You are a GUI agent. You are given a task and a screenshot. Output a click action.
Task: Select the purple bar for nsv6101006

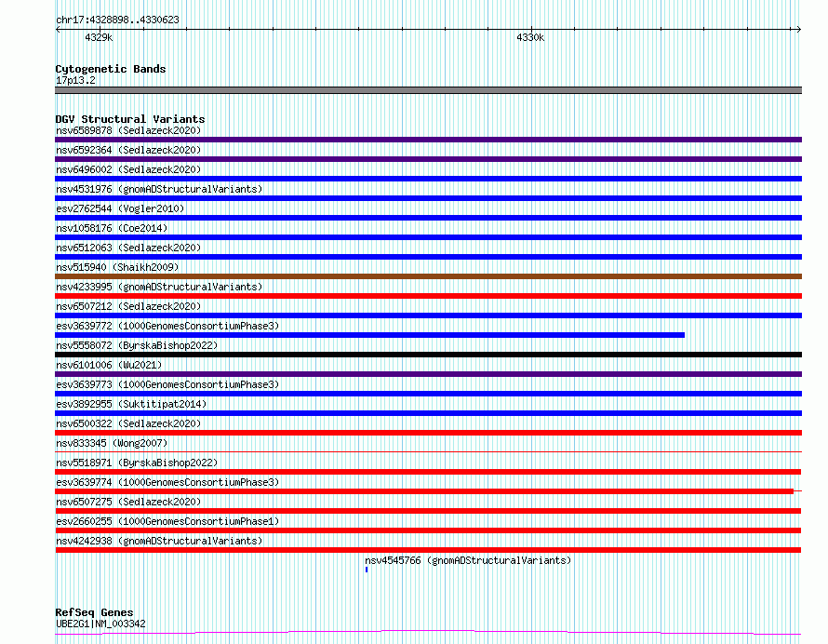tap(428, 374)
